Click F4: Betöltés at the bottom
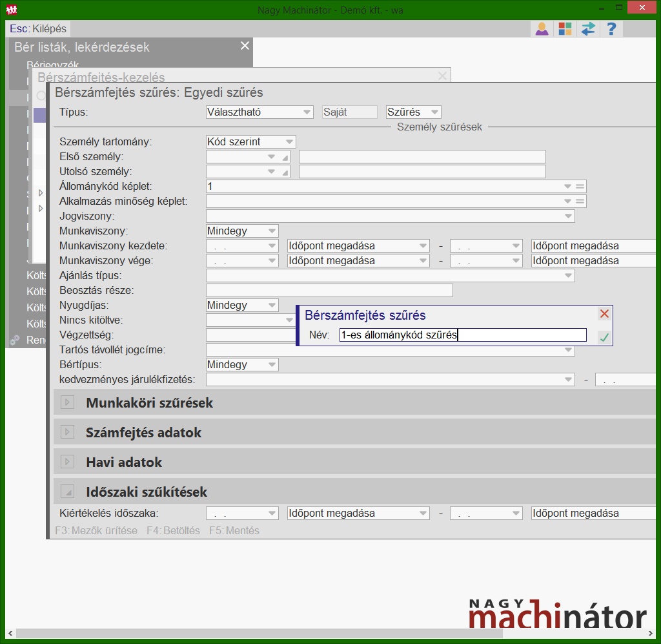661x644 pixels. point(173,531)
